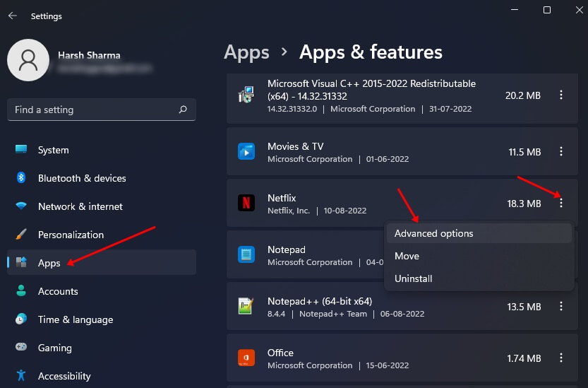Click the Movies & TV app name

[296, 146]
